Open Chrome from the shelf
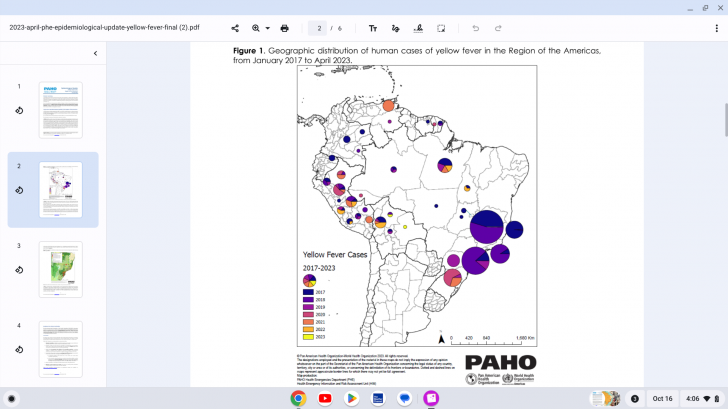Screen dimensions: 728x409 (x=297, y=398)
